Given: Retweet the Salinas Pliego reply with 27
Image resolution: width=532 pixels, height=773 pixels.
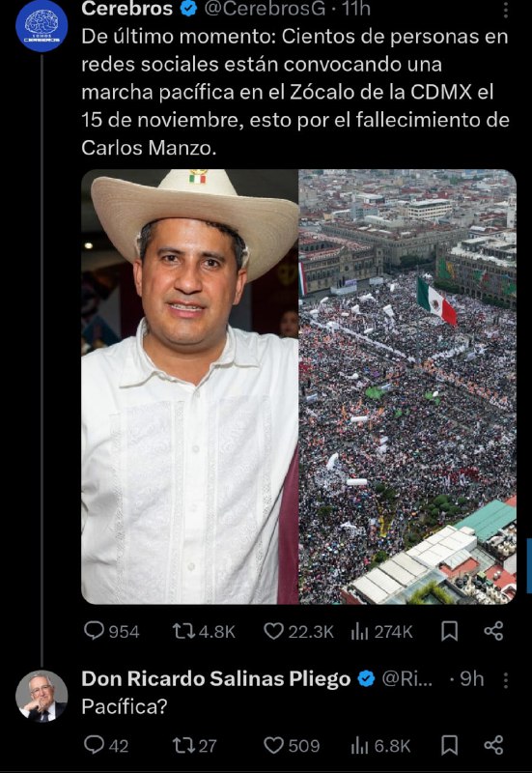Looking at the screenshot, I should click(x=195, y=745).
